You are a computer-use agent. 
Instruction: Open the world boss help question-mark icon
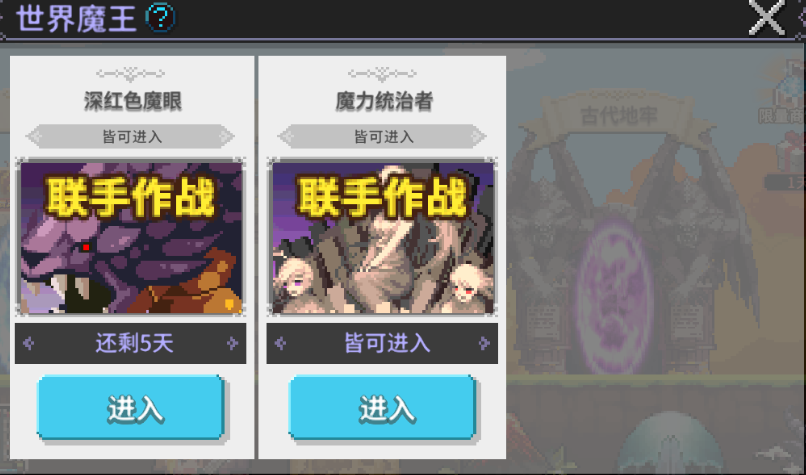(x=160, y=17)
